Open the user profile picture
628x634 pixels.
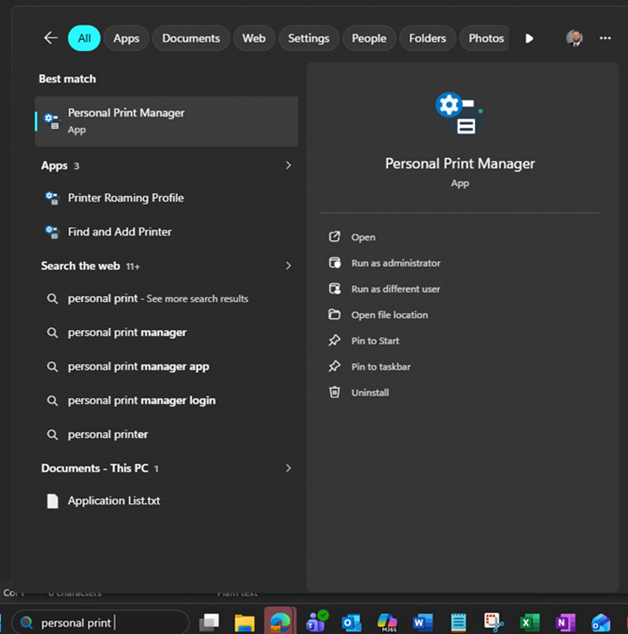point(574,38)
